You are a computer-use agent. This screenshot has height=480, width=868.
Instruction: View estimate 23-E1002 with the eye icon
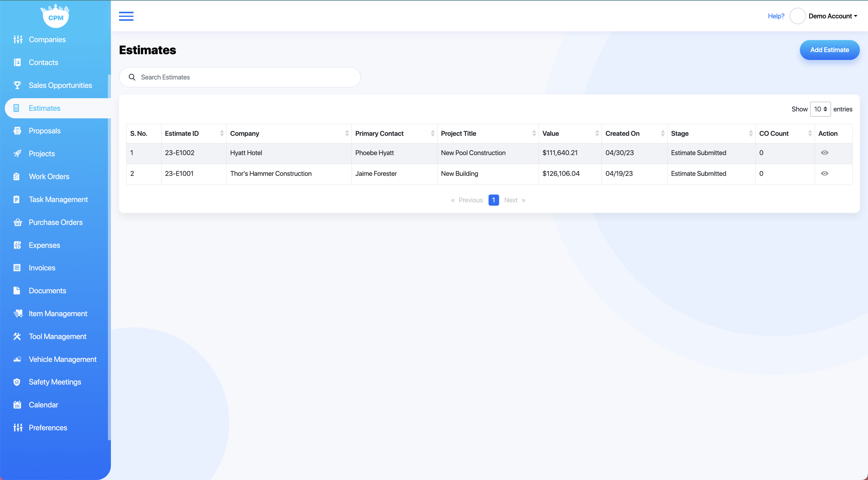[x=825, y=152]
